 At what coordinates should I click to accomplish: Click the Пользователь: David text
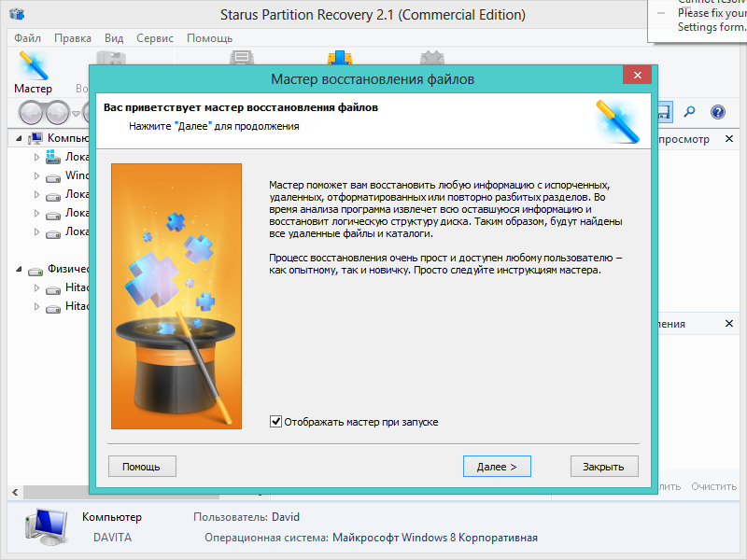[247, 517]
